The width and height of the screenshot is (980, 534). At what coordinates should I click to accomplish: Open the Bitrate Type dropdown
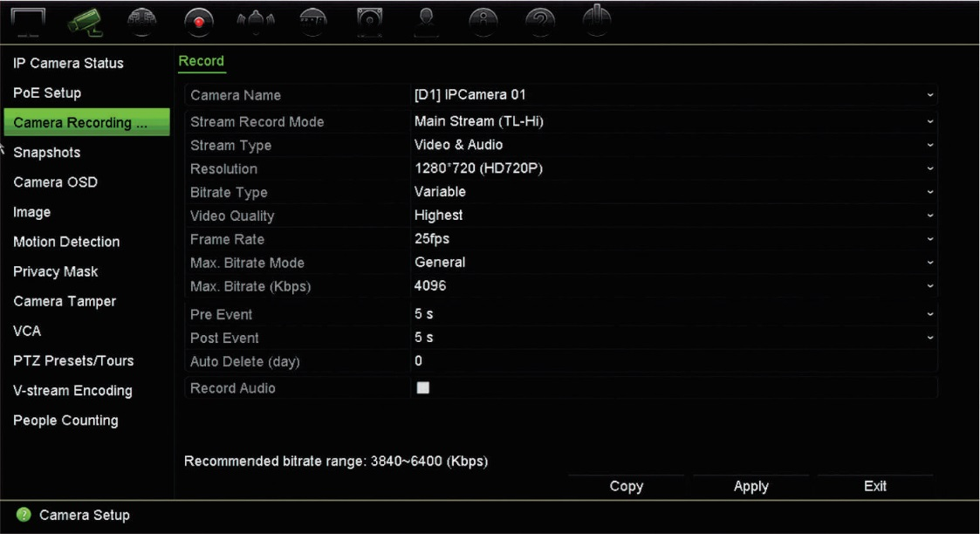(673, 192)
